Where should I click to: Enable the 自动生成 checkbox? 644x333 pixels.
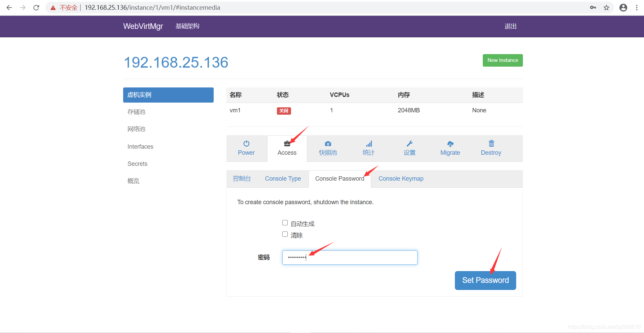tap(285, 223)
